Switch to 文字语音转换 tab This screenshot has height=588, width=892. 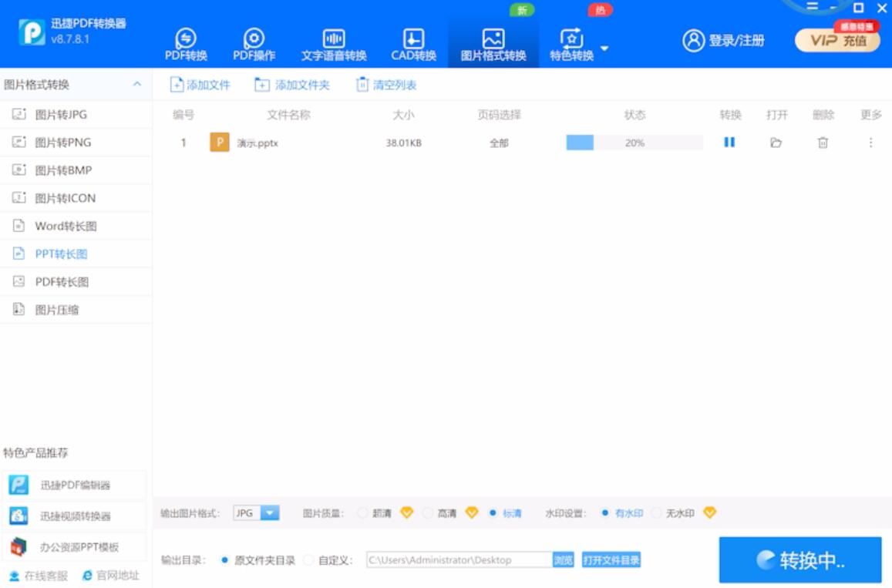pyautogui.click(x=334, y=44)
